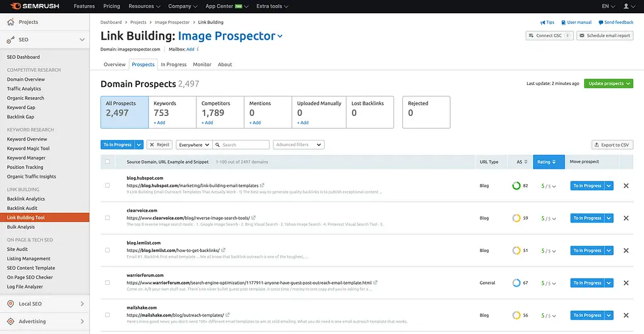Open the Advanced filters dropdown
The image size is (644, 334).
299,145
